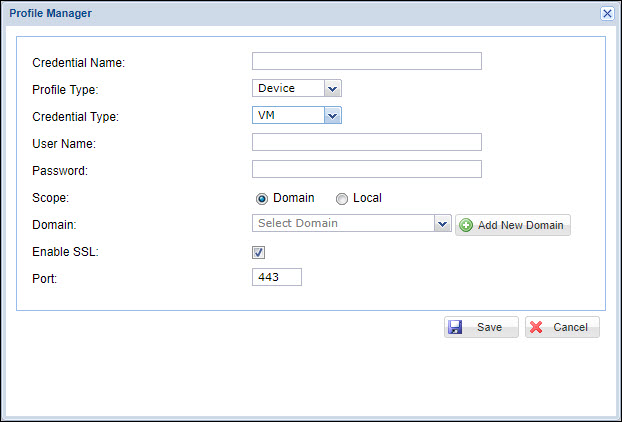The image size is (622, 422).
Task: Click the Select Domain dropdown arrow
Action: pos(443,224)
